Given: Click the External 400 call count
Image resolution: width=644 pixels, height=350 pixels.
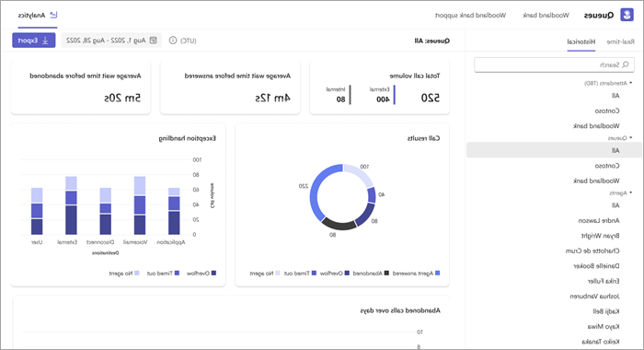Looking at the screenshot, I should pyautogui.click(x=383, y=99).
